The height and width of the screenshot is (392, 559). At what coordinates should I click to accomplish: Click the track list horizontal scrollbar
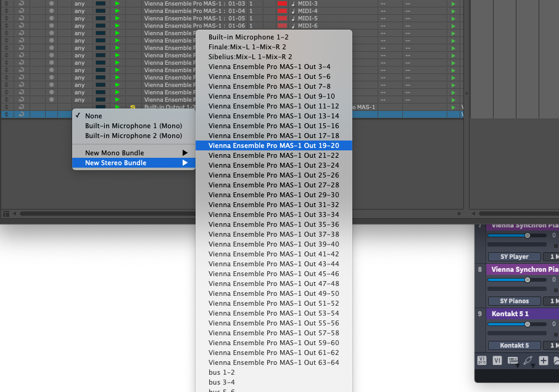click(x=107, y=214)
